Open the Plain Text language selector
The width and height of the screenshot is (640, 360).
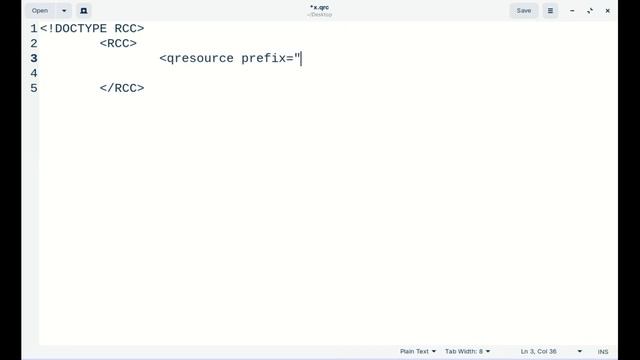(418, 351)
